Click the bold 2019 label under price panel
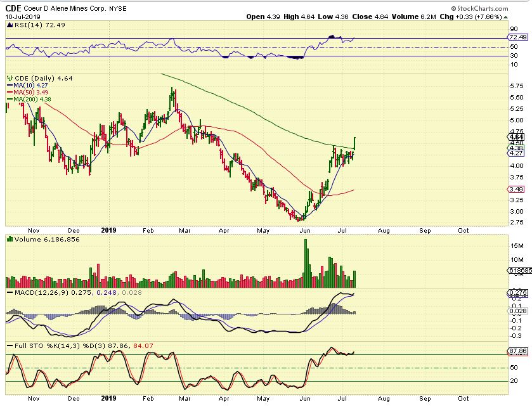This screenshot has height=407, width=532. (x=108, y=230)
